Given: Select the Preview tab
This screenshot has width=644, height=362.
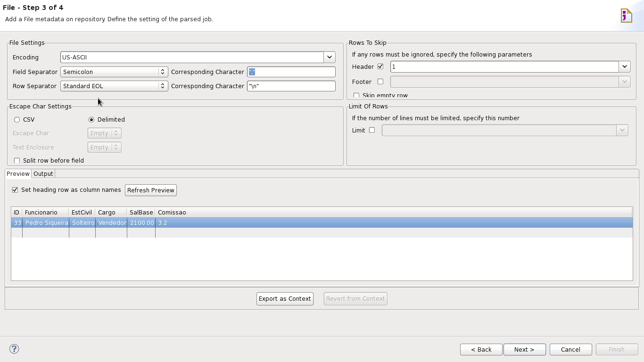Looking at the screenshot, I should [x=18, y=174].
